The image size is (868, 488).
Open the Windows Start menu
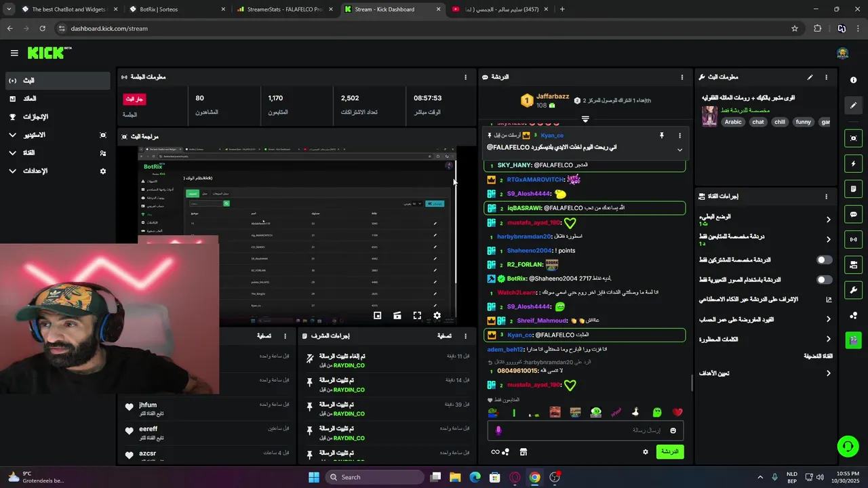(x=314, y=477)
